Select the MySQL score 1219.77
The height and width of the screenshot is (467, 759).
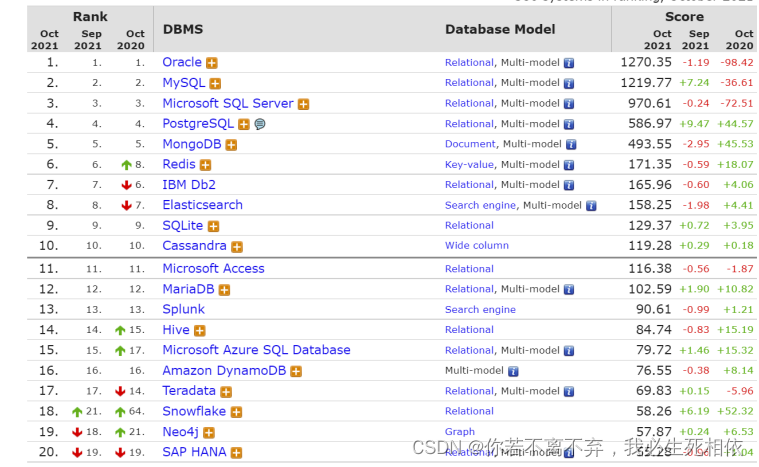646,83
